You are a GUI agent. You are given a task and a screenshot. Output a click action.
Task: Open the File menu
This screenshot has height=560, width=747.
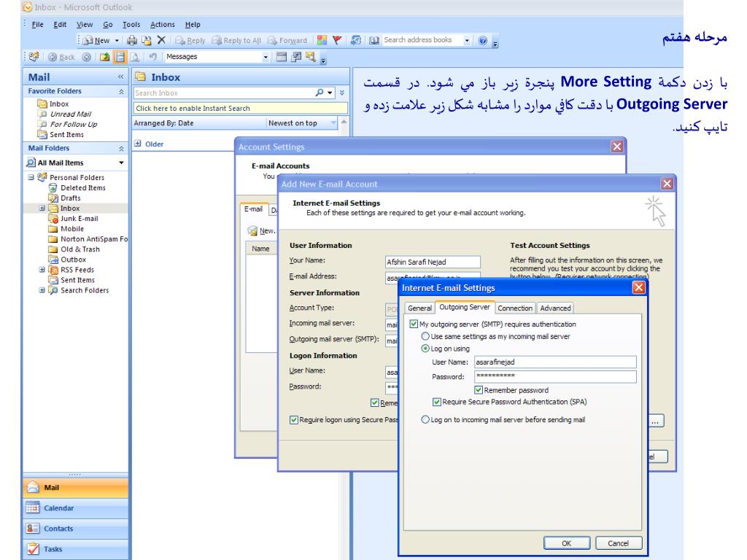point(37,25)
